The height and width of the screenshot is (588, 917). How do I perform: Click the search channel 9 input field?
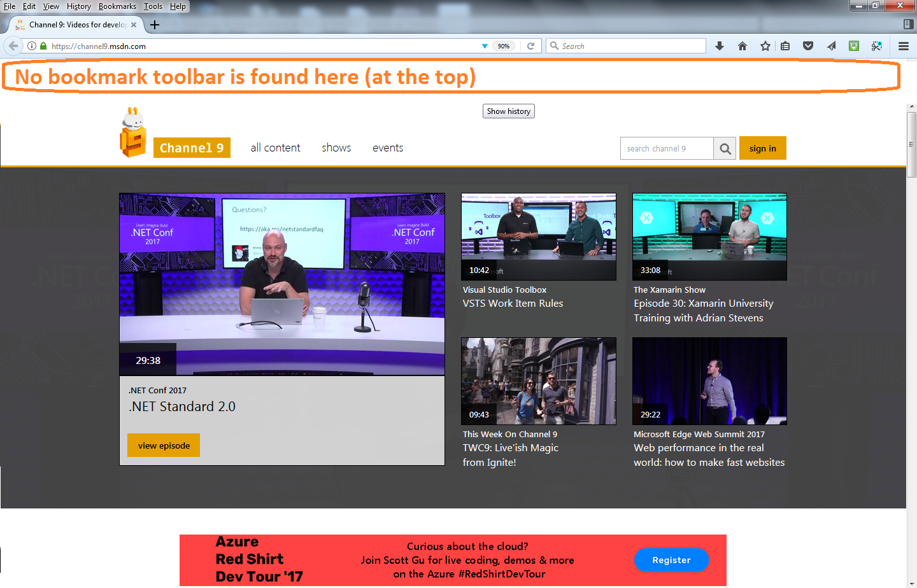667,148
